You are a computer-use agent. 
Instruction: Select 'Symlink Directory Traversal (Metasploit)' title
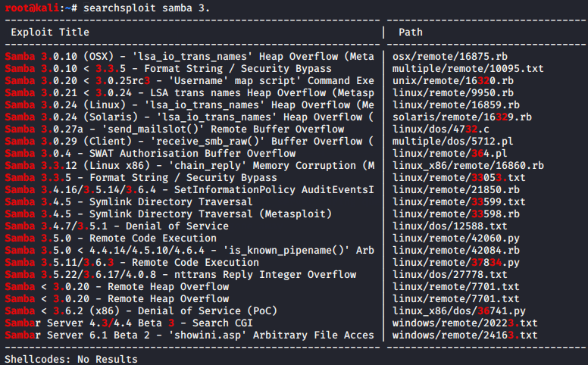168,214
